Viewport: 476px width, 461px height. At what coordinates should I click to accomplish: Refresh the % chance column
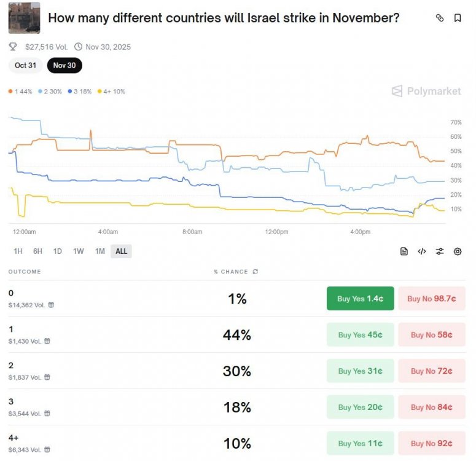tap(256, 271)
